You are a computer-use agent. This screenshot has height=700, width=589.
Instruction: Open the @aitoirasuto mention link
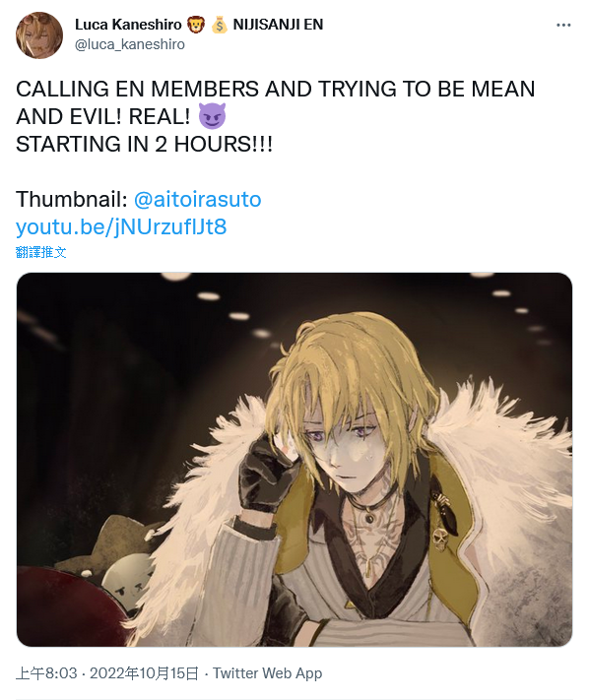[197, 199]
